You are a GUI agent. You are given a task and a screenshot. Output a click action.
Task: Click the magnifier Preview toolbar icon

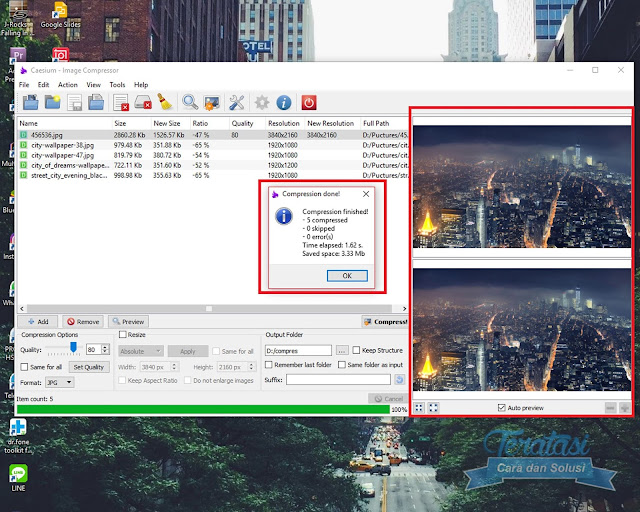pos(190,102)
